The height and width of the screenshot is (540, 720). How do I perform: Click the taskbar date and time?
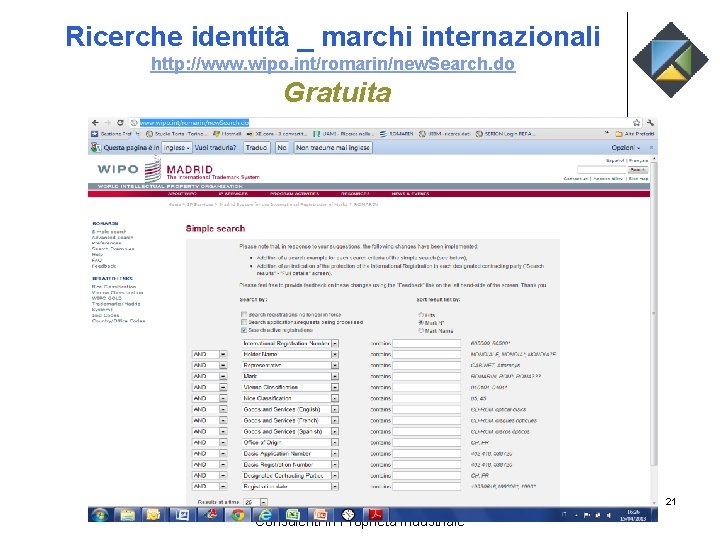click(633, 515)
